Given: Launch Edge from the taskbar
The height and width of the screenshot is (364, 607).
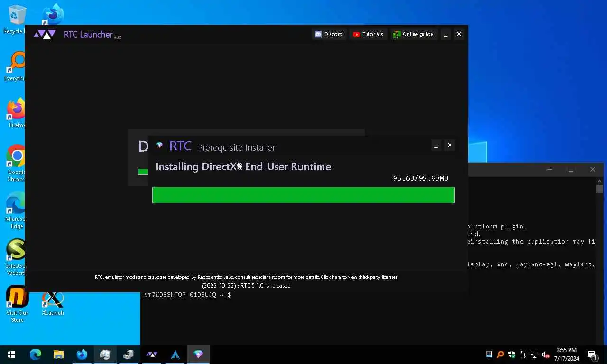Looking at the screenshot, I should 35,354.
